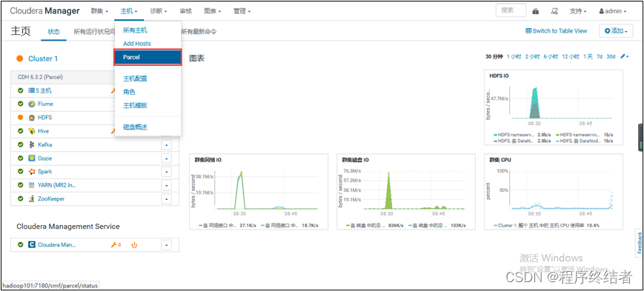The image size is (644, 291).
Task: Expand the Spark actions dropdown
Action: [x=166, y=172]
